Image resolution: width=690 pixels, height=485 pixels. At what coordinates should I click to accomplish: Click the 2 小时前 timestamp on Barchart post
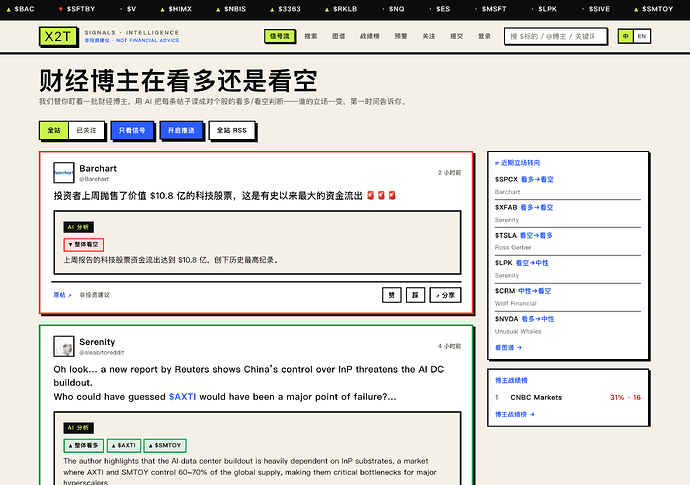tap(449, 173)
